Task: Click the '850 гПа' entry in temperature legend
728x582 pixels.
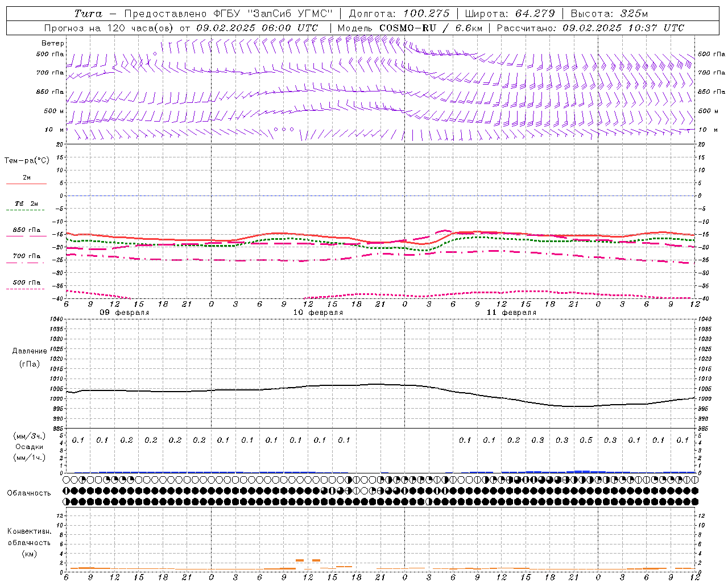Action: (x=27, y=230)
